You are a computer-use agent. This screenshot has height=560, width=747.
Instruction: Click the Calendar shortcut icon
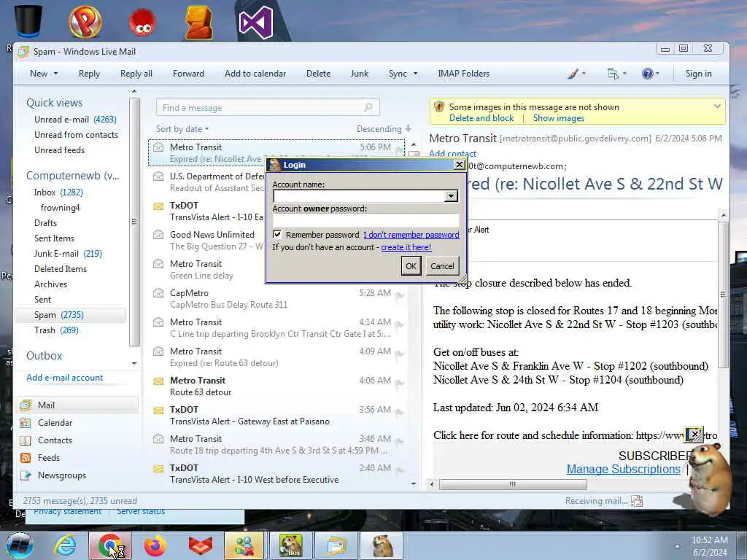pos(26,423)
